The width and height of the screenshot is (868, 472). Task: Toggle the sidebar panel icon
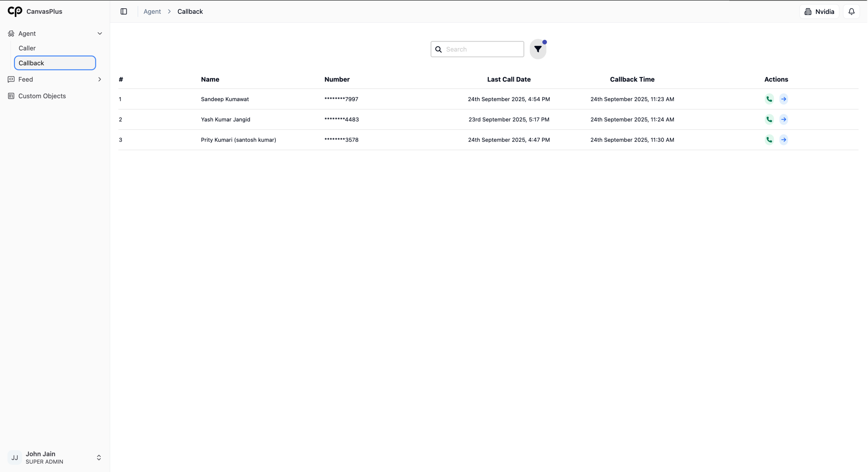coord(124,11)
